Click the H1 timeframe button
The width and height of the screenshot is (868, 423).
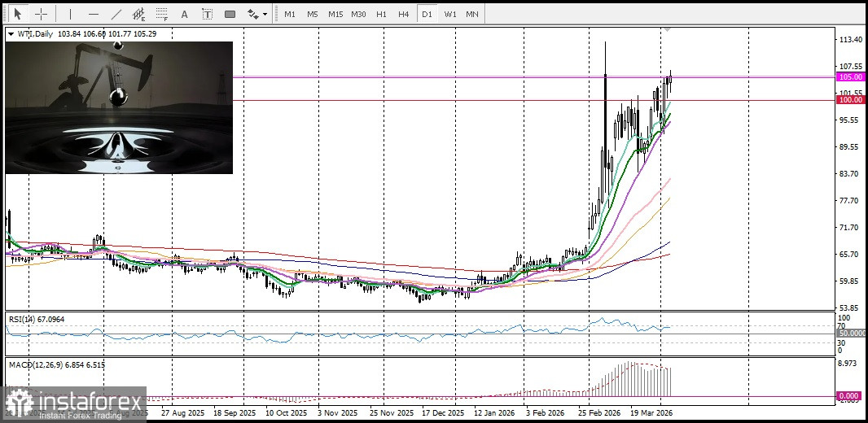click(381, 14)
